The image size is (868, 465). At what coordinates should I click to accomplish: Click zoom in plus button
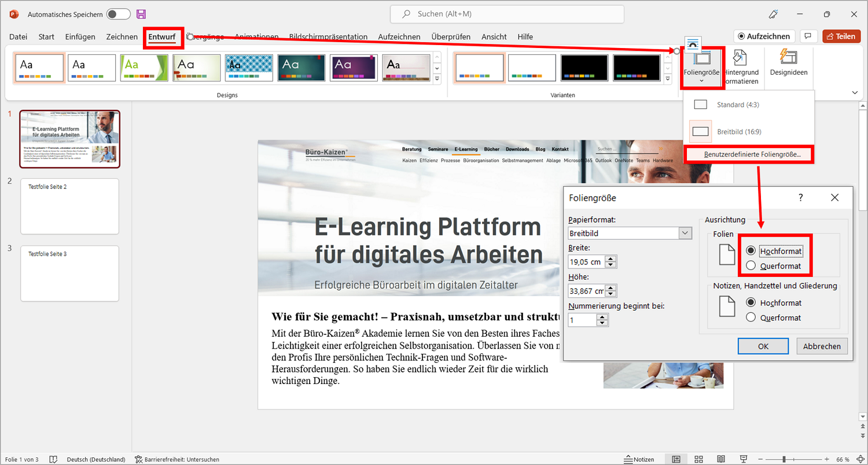[827, 459]
